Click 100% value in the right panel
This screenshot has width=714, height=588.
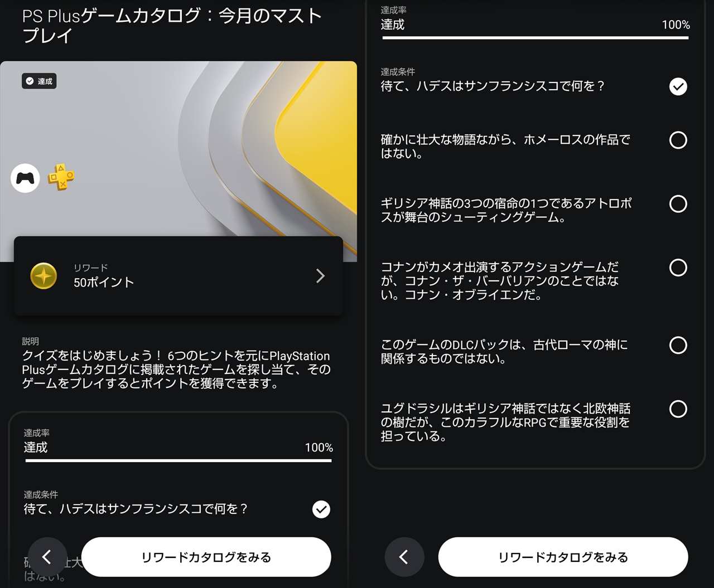point(676,25)
